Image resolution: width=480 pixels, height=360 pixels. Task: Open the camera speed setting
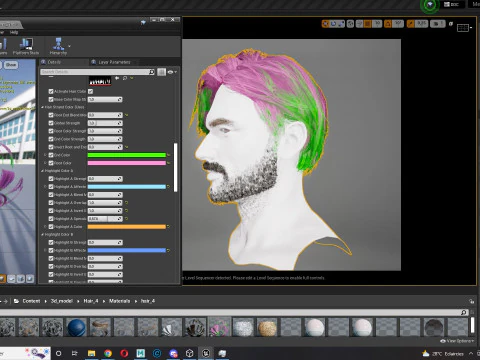coord(438,24)
